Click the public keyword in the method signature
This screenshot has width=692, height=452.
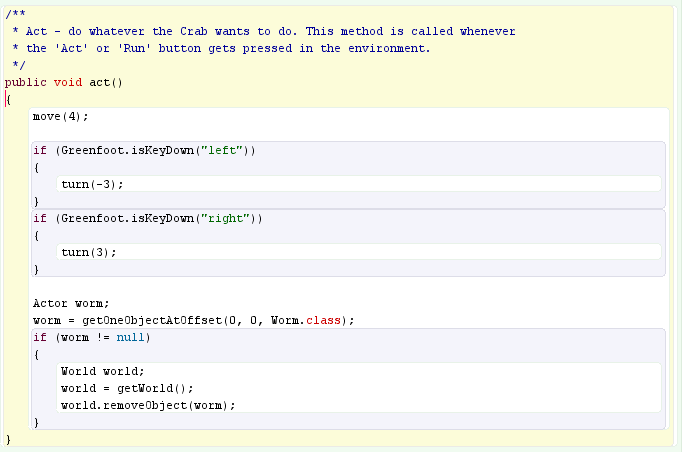point(25,82)
